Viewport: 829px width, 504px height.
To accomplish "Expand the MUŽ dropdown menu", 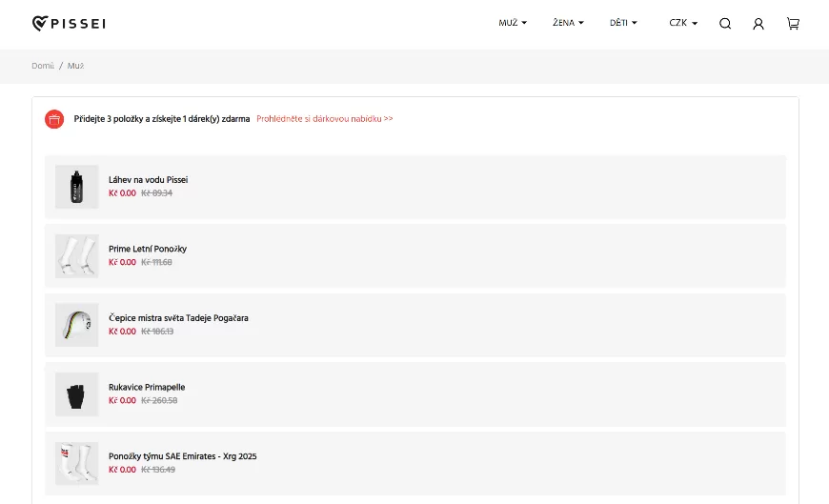I will tap(513, 23).
